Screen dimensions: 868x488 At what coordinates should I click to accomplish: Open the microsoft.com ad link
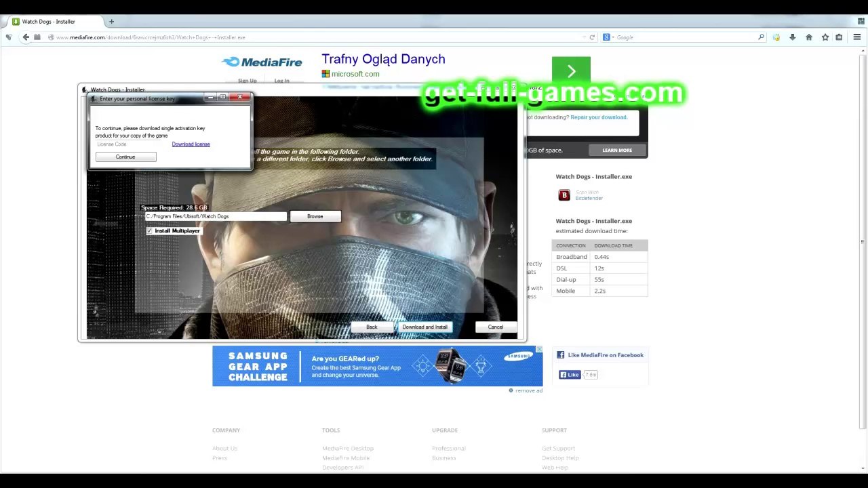point(355,74)
